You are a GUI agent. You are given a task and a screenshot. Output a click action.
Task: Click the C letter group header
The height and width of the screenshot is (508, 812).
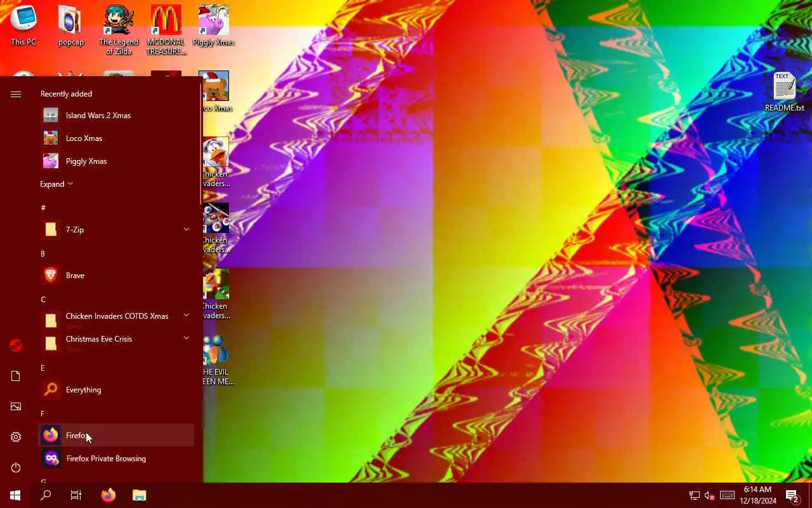pos(43,299)
